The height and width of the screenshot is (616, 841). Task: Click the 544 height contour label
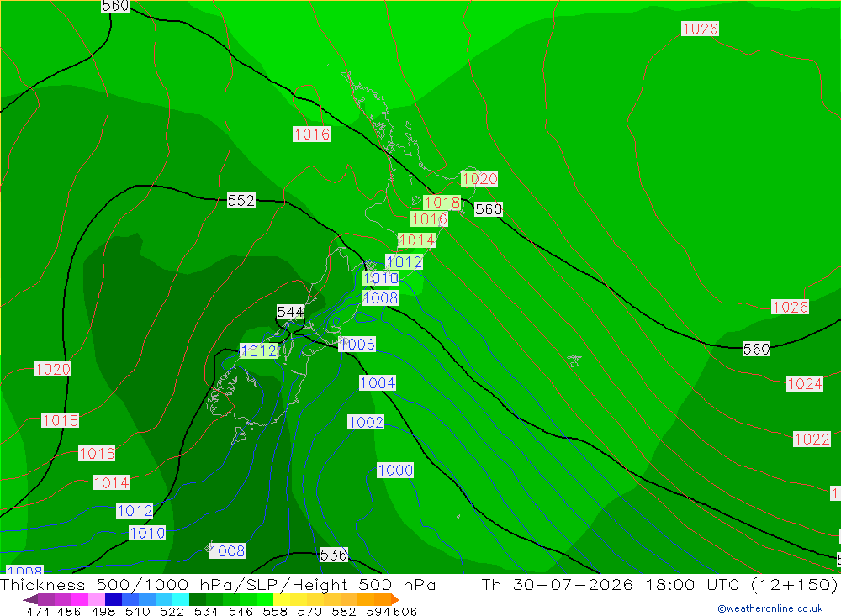click(x=291, y=312)
